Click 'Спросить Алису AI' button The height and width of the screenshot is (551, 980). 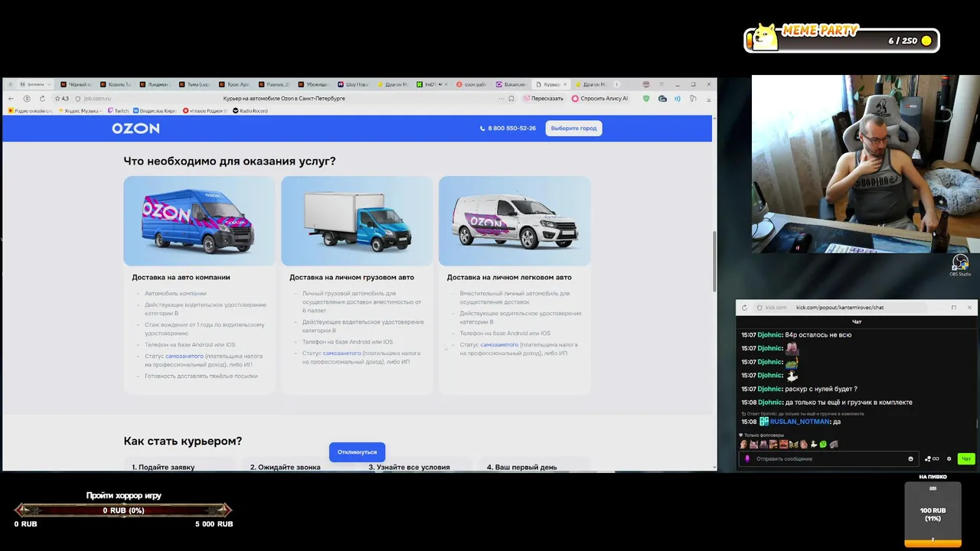tap(600, 99)
